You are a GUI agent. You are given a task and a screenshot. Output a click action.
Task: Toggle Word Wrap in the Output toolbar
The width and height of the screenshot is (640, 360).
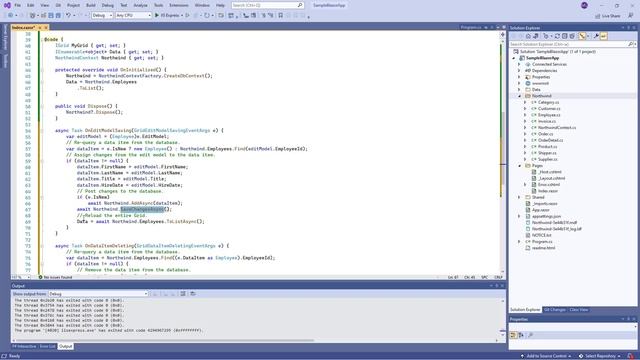point(193,293)
